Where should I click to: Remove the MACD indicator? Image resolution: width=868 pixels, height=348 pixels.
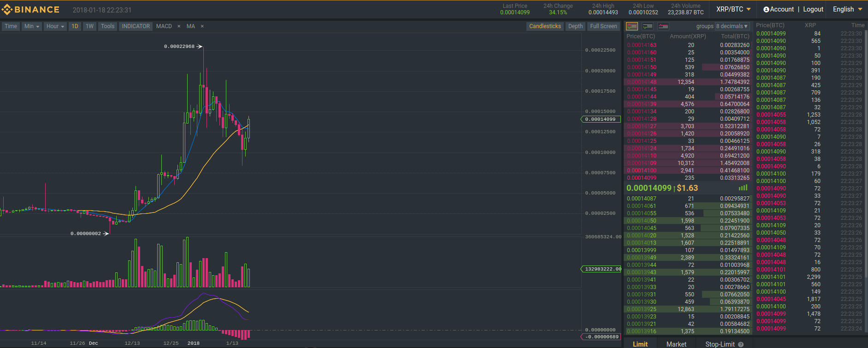point(179,26)
